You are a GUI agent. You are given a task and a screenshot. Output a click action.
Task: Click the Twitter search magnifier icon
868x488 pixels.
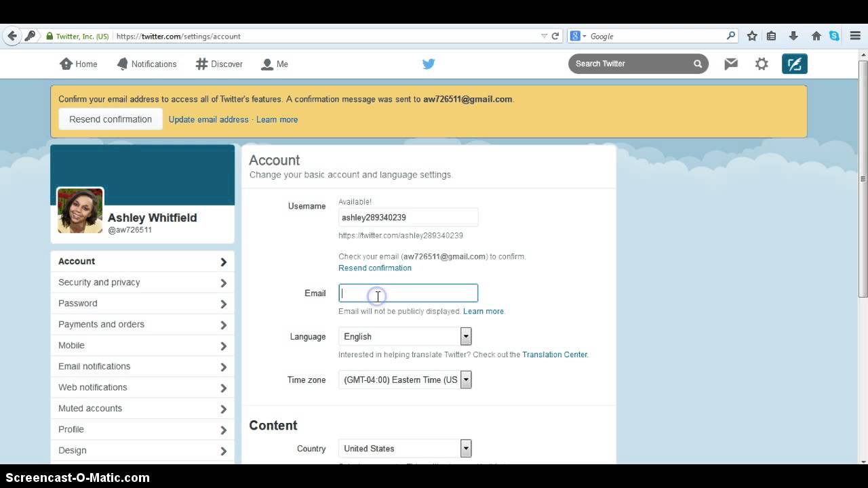click(698, 64)
